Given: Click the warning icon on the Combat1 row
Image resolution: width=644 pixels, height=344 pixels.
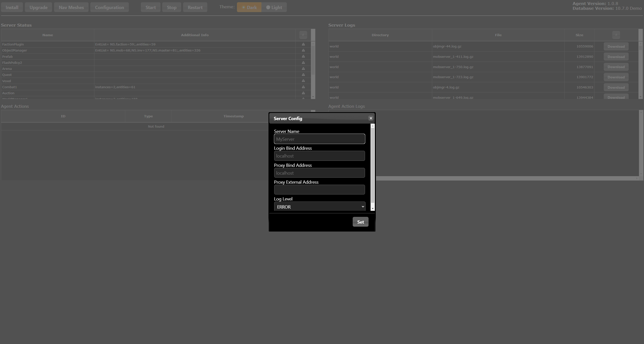Looking at the screenshot, I should point(303,87).
